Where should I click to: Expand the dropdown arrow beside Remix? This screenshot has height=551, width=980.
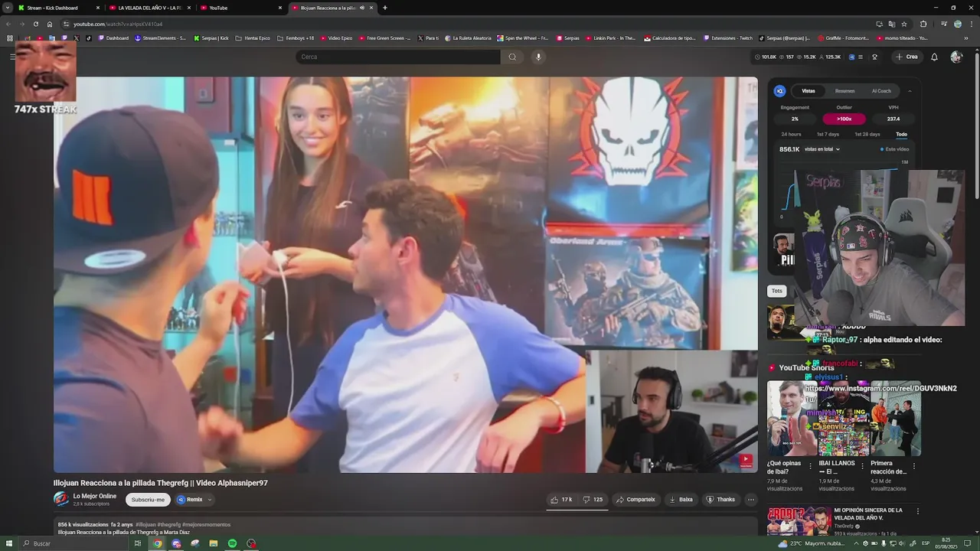[x=210, y=500]
